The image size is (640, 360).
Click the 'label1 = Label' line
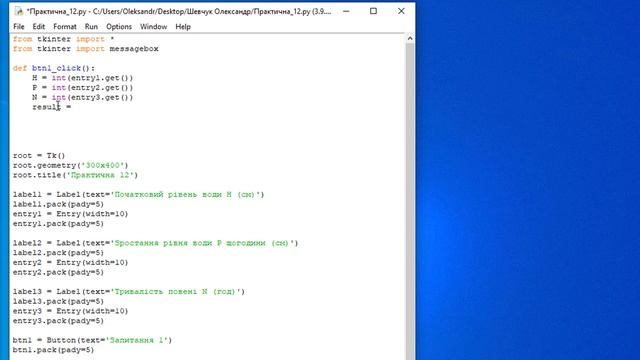tap(139, 195)
